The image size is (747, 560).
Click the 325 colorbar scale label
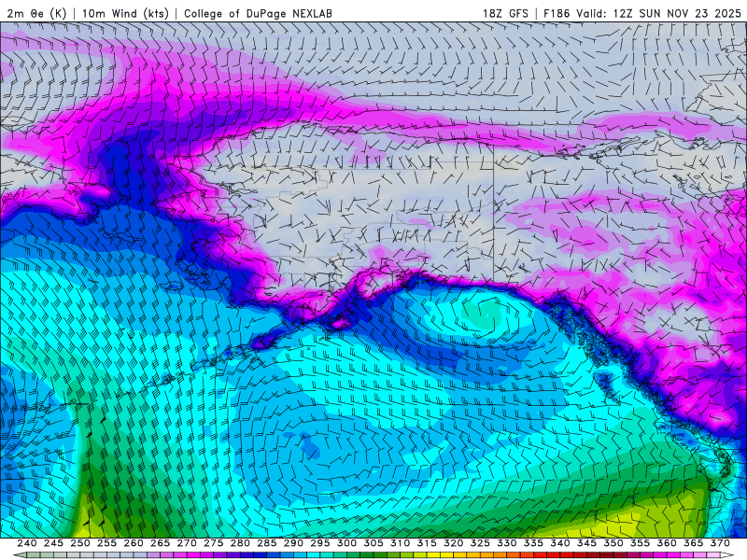[480, 543]
